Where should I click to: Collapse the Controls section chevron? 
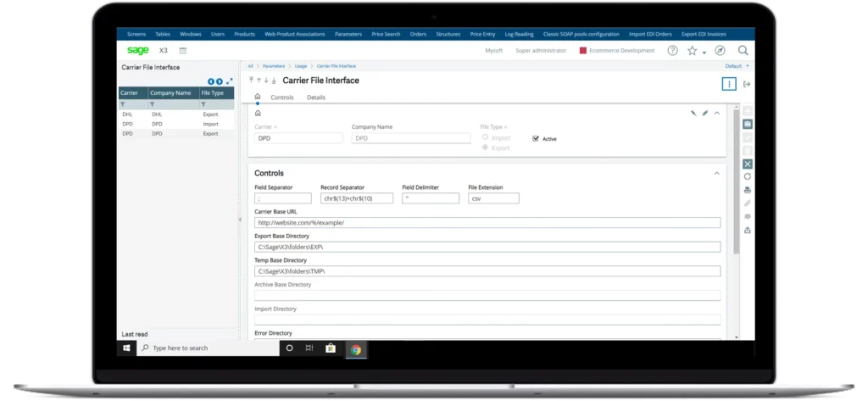coord(717,173)
